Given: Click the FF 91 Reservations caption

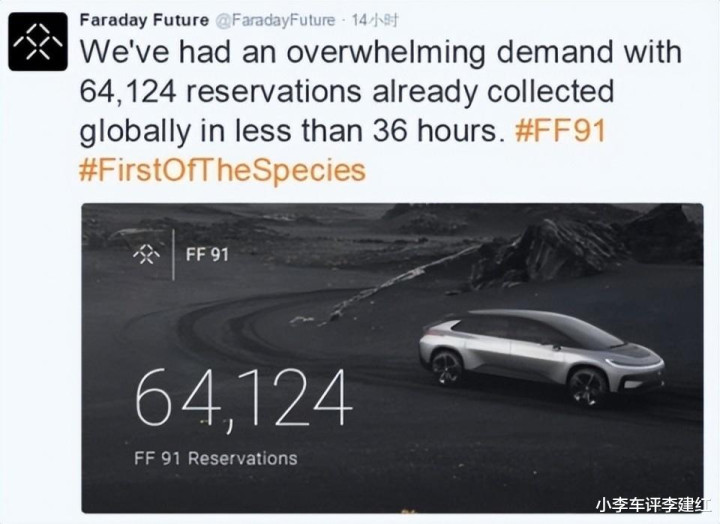Looking at the screenshot, I should [x=216, y=458].
